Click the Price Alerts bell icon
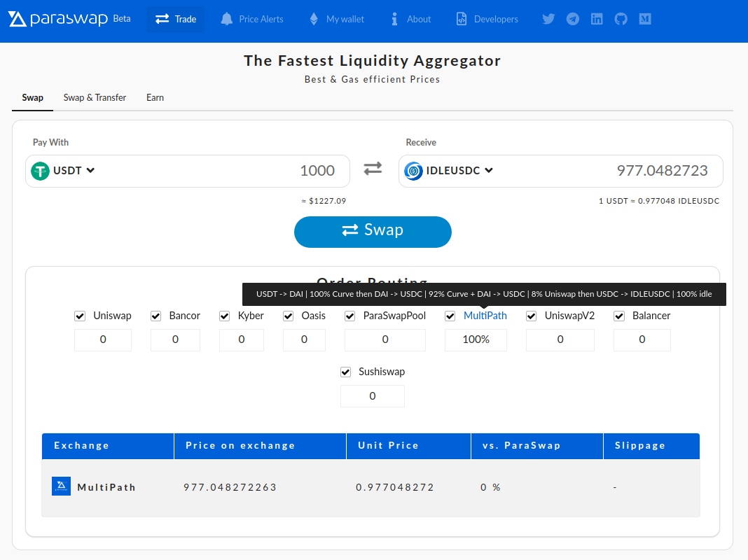Viewport: 748px width, 560px height. pos(227,19)
